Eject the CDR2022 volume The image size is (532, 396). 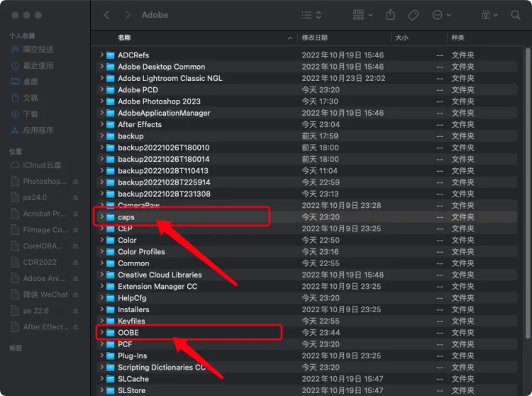[x=75, y=263]
